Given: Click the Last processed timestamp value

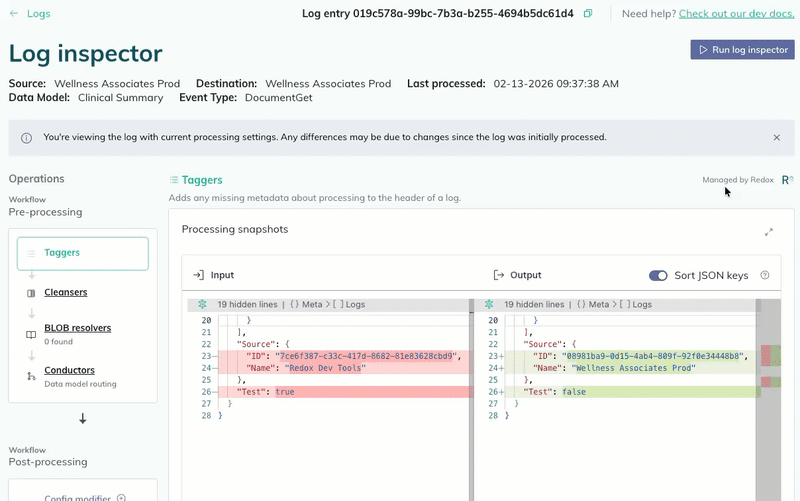Looking at the screenshot, I should [x=556, y=84].
